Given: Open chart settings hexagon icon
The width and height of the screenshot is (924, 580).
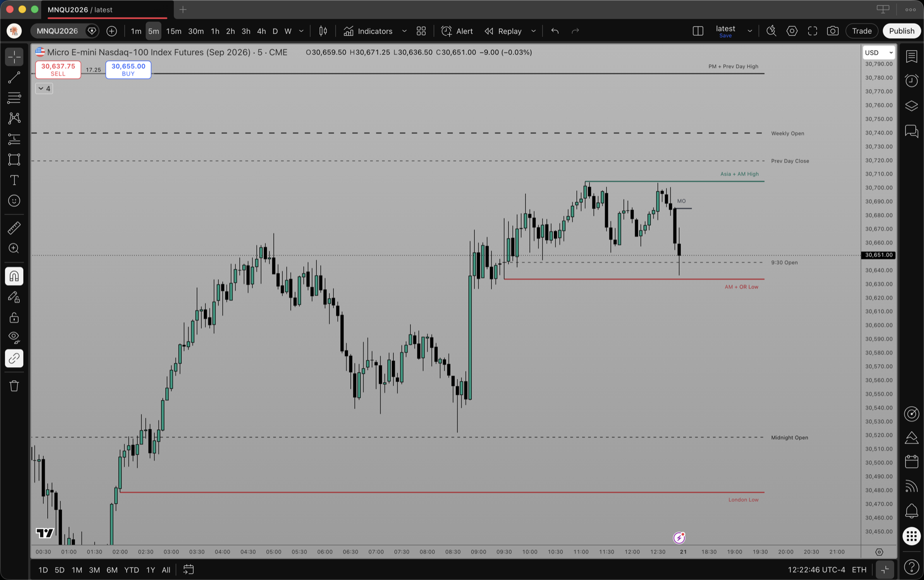Looking at the screenshot, I should click(792, 31).
